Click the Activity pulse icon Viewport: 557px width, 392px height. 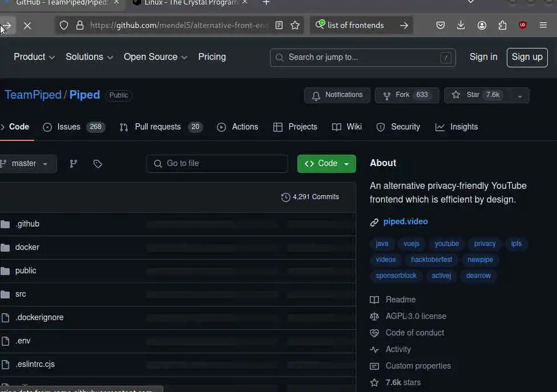[374, 349]
